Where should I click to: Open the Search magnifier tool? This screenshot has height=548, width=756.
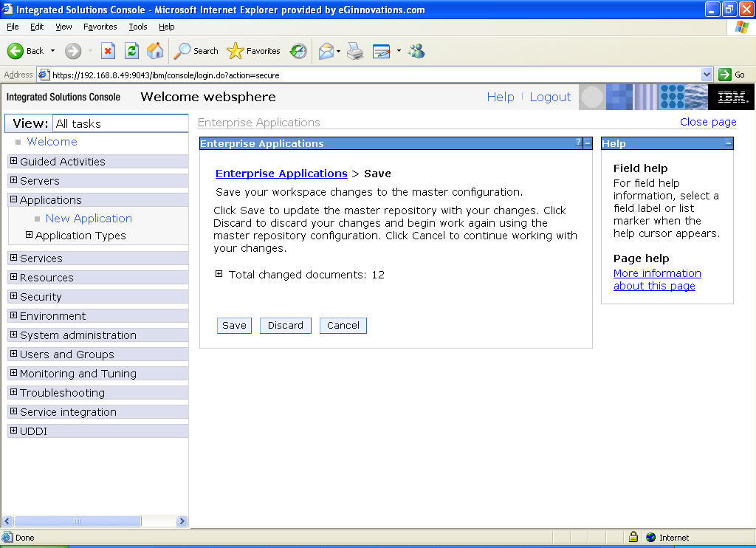182,51
